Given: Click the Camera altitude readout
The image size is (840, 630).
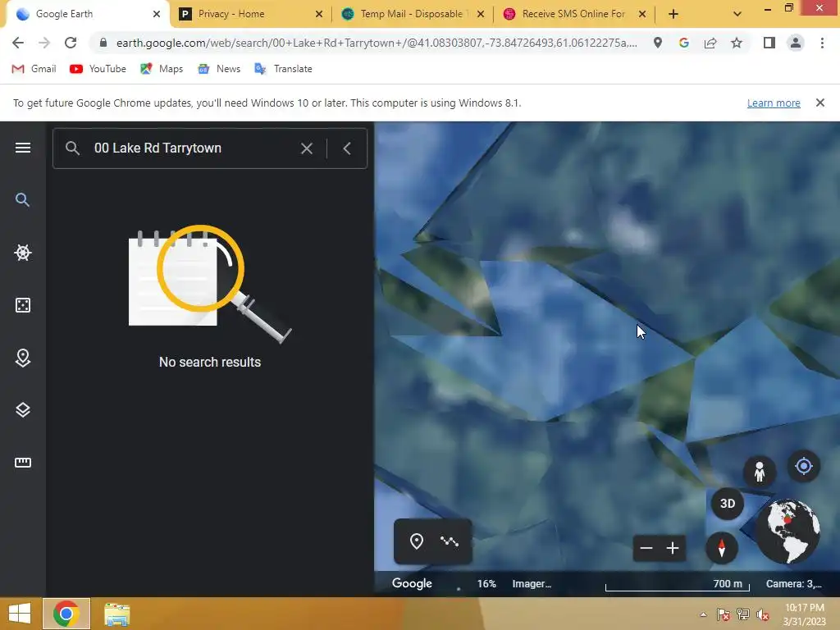Looking at the screenshot, I should tap(793, 584).
